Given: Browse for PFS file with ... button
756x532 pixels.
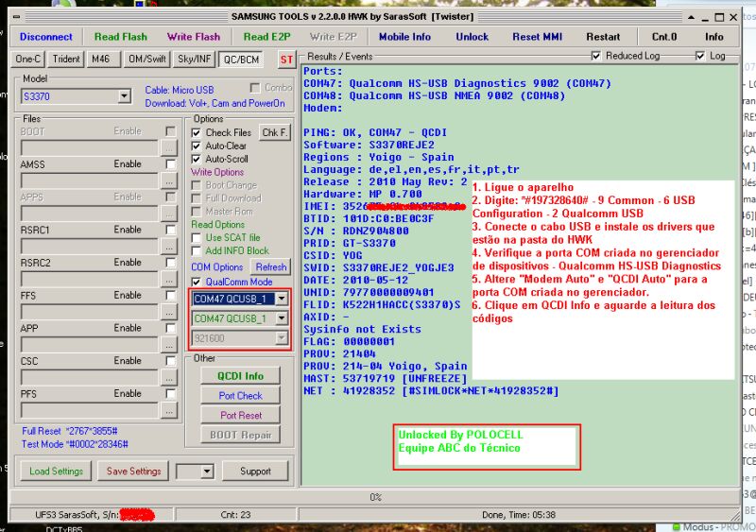Looking at the screenshot, I should [x=169, y=411].
